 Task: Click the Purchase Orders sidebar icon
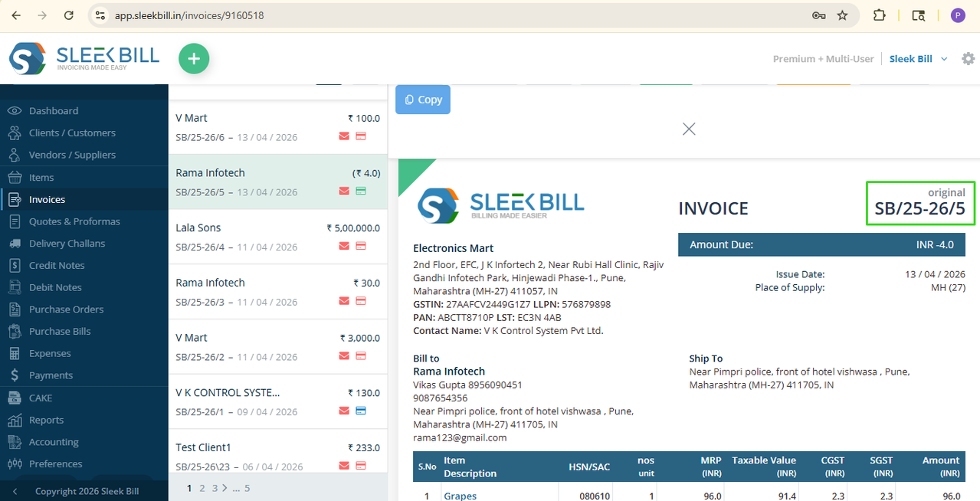tap(15, 309)
